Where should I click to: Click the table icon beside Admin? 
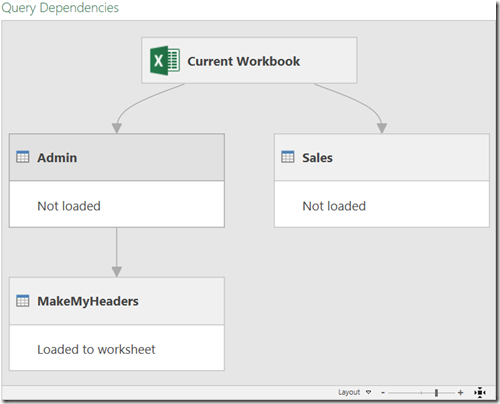click(23, 157)
